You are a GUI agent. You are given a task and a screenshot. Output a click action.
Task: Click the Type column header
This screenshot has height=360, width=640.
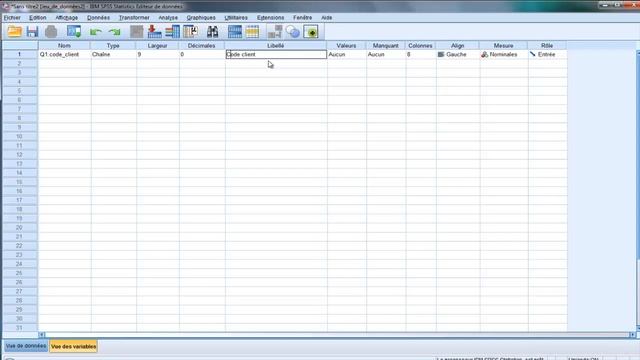[113, 45]
